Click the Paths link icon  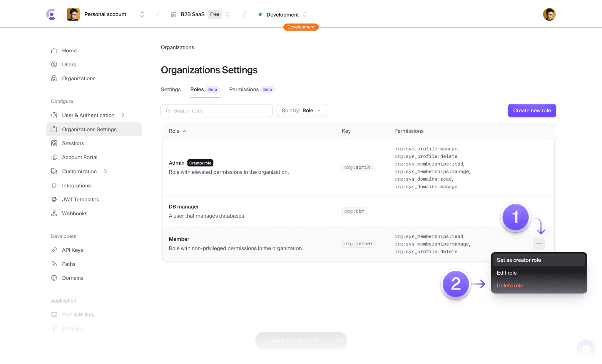(x=54, y=264)
